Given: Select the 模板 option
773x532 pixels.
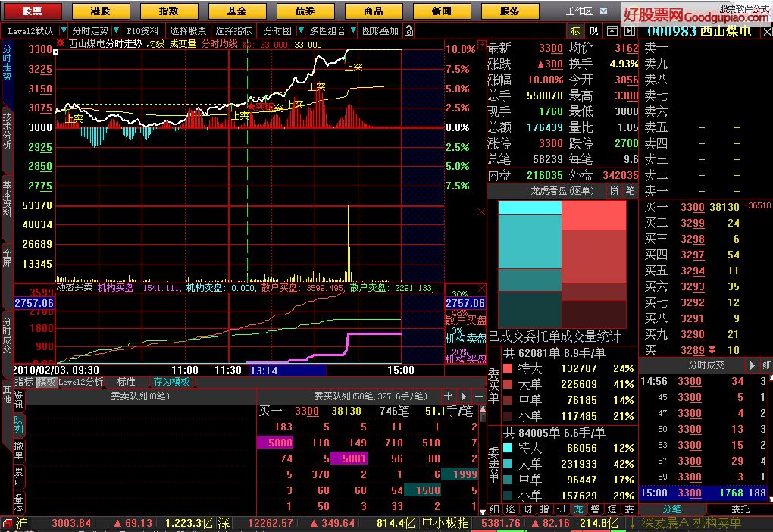Looking at the screenshot, I should [x=46, y=382].
